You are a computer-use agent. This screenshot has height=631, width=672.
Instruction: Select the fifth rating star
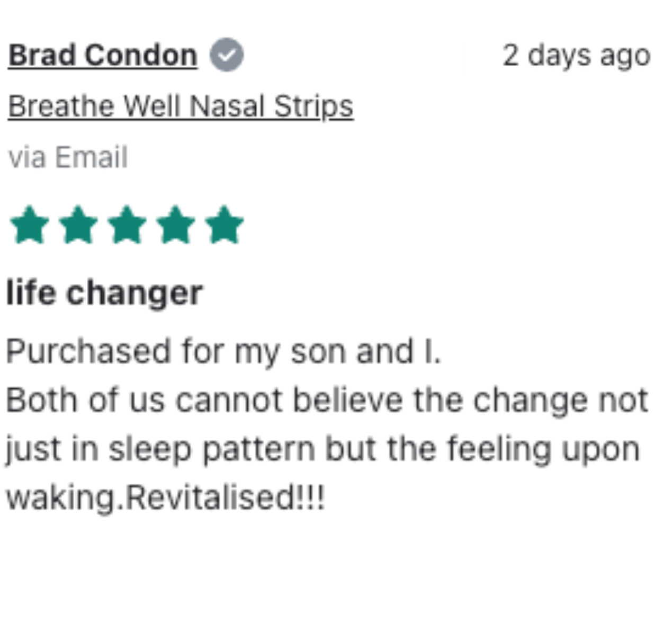[225, 225]
